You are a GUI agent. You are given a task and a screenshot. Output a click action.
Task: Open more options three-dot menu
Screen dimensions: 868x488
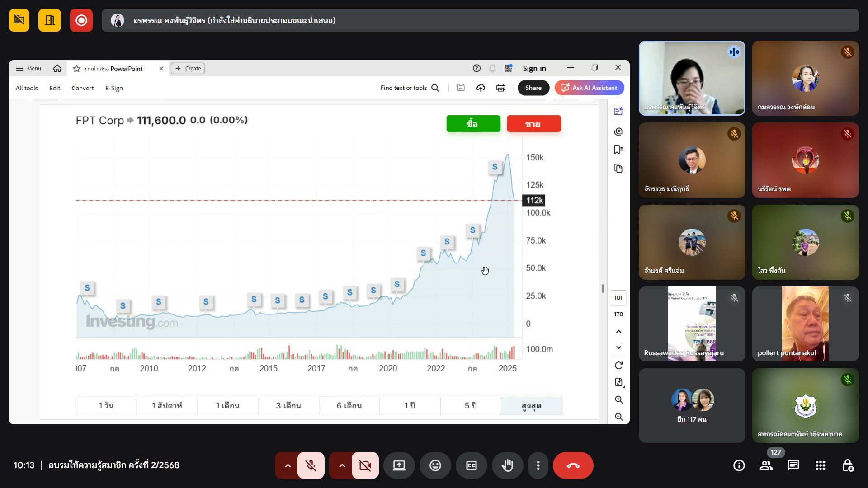(x=538, y=465)
